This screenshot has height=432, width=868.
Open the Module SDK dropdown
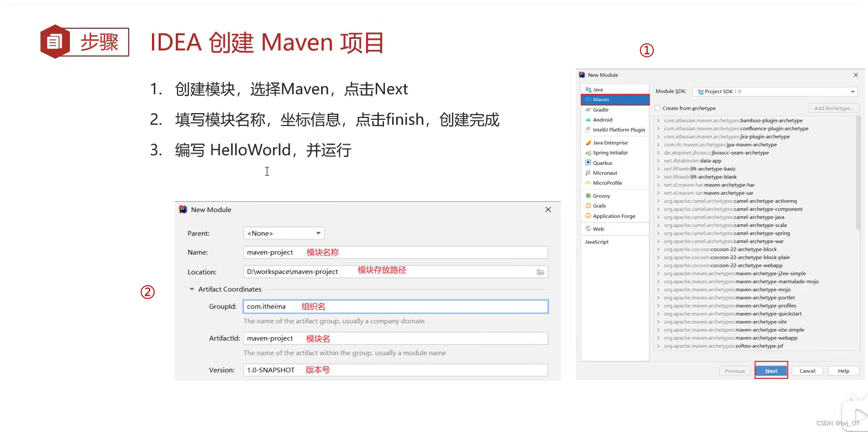click(x=852, y=91)
